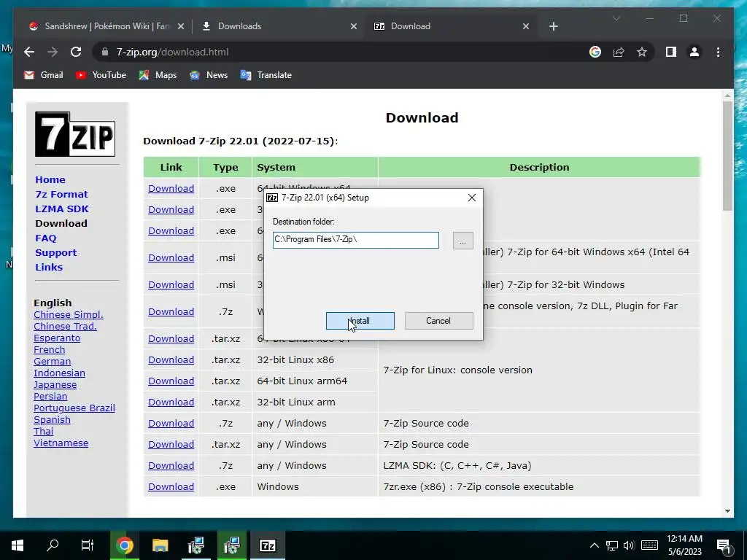747x560 pixels.
Task: Open the FAQ sidebar link
Action: 46,238
